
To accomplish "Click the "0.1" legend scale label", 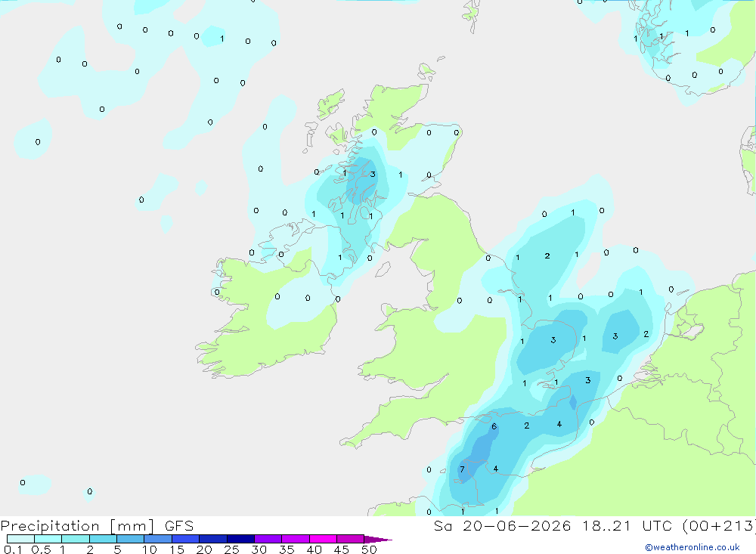I will point(13,549).
